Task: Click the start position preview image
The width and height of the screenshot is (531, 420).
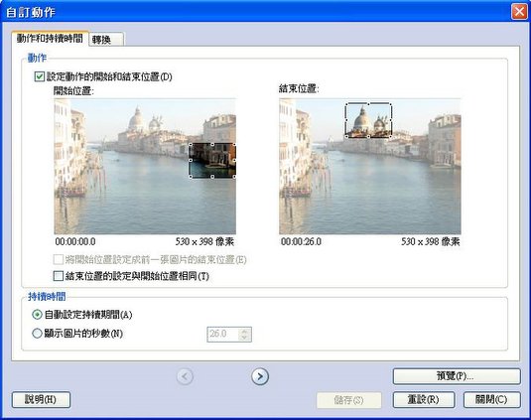Action: (145, 166)
